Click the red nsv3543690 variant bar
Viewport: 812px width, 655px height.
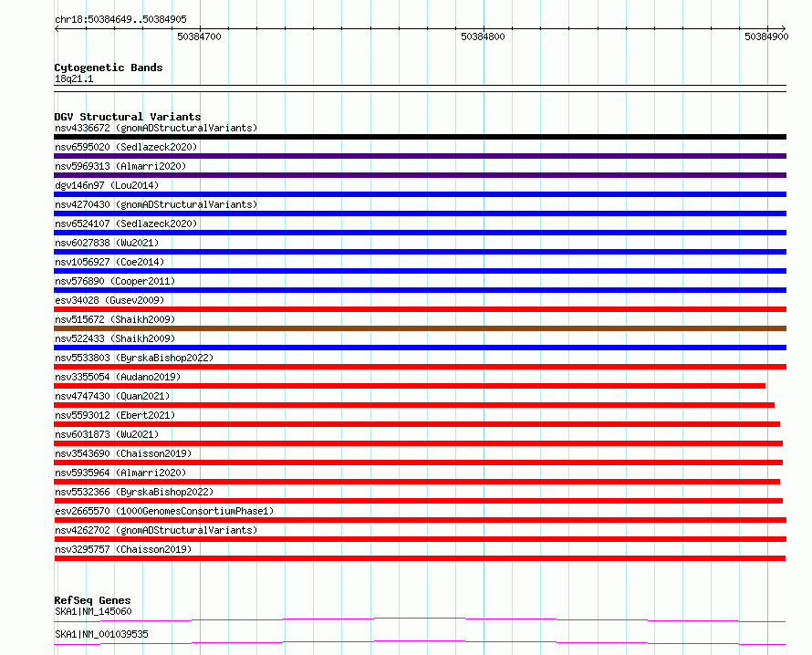coord(419,463)
